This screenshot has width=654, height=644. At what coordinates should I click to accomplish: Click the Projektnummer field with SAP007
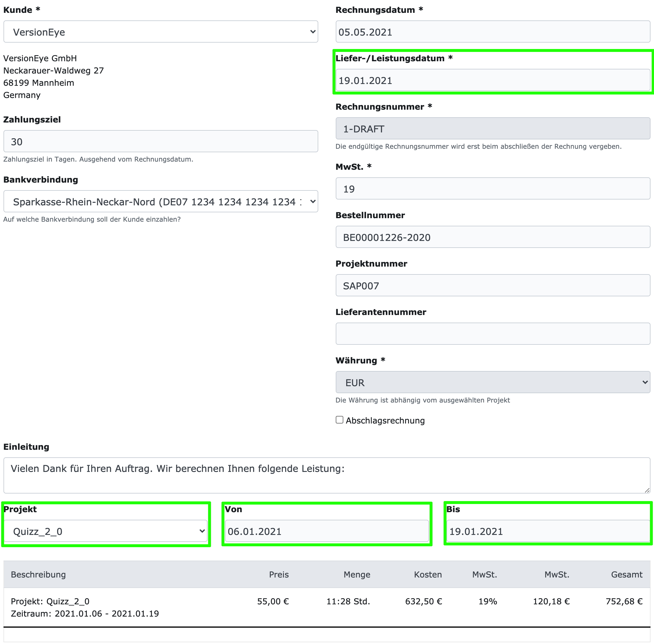click(493, 286)
